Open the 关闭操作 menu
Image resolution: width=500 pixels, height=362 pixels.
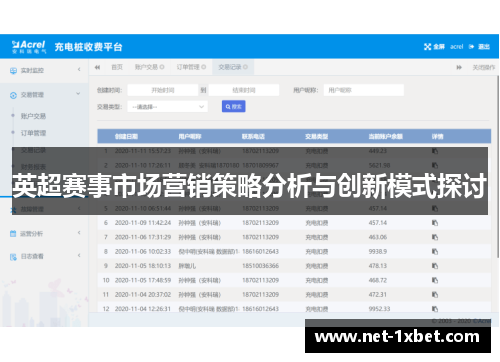pyautogui.click(x=484, y=68)
